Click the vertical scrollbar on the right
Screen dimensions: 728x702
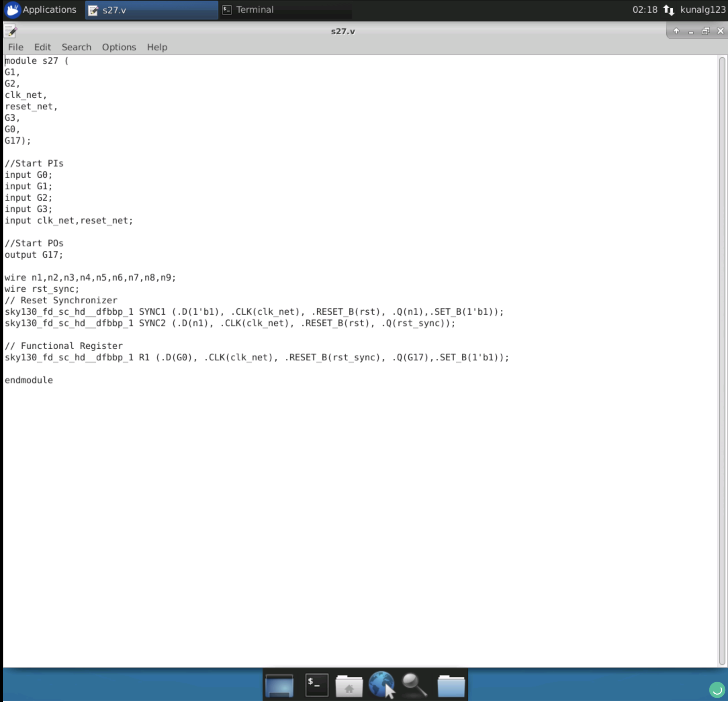coord(722,334)
